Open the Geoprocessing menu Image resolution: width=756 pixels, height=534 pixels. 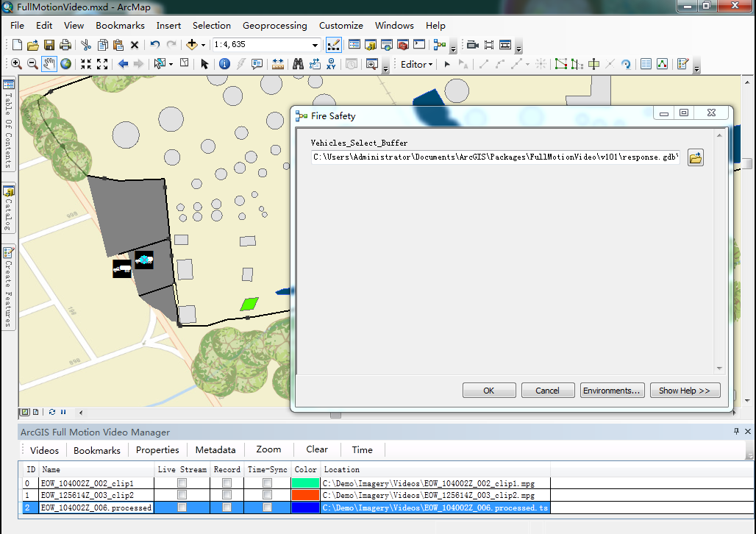click(275, 26)
